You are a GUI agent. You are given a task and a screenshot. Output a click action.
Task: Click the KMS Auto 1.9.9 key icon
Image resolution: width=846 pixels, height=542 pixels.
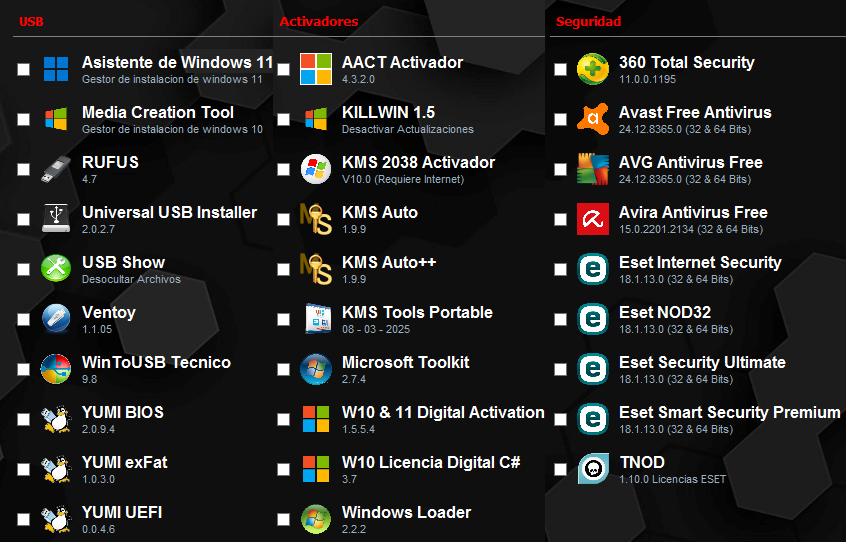(x=316, y=219)
